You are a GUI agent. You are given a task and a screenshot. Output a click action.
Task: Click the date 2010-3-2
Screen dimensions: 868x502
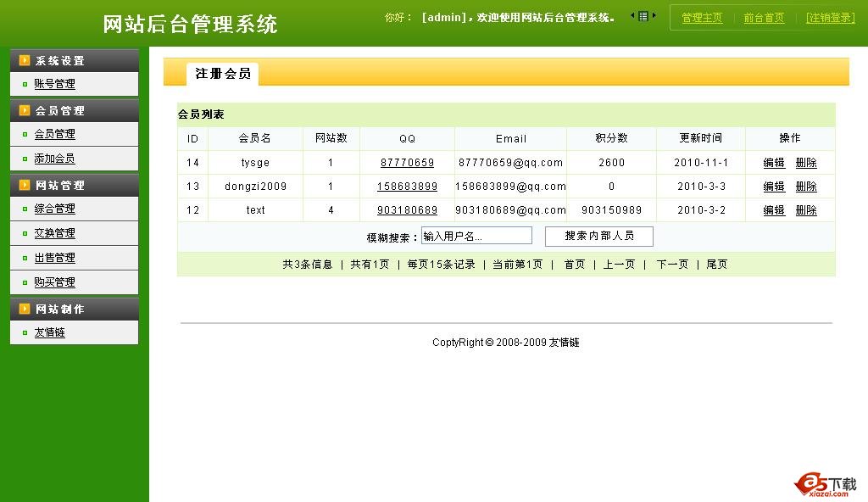(x=701, y=210)
